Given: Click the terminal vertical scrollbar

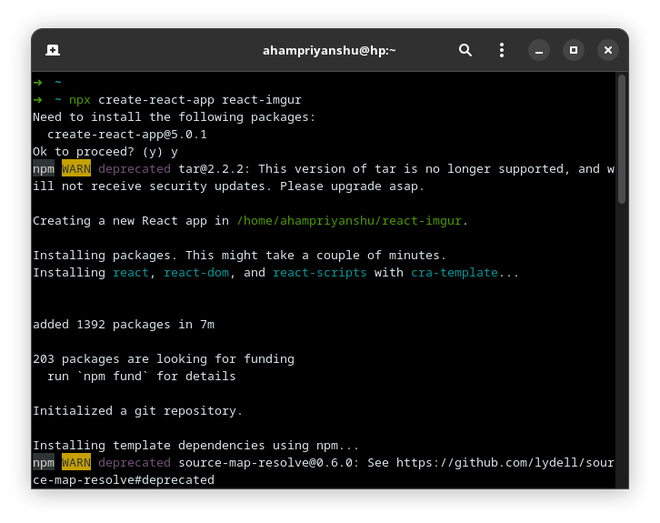Looking at the screenshot, I should (x=621, y=140).
